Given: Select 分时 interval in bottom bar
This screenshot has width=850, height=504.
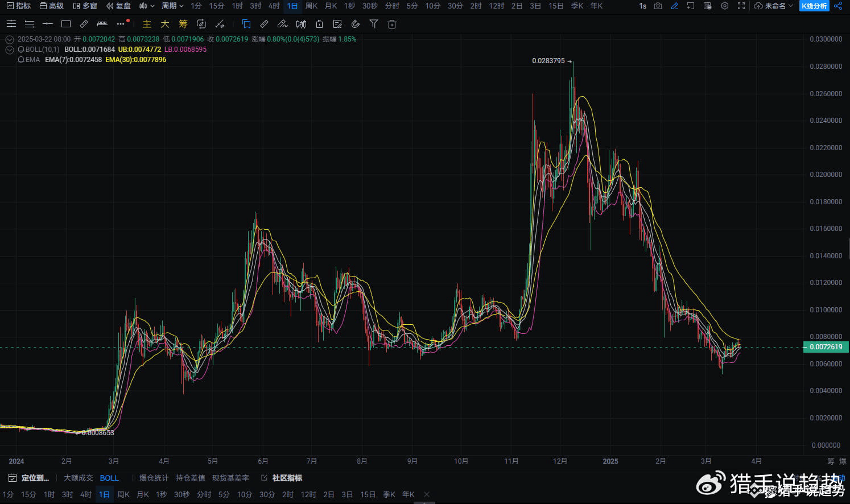Looking at the screenshot, I should tap(204, 494).
